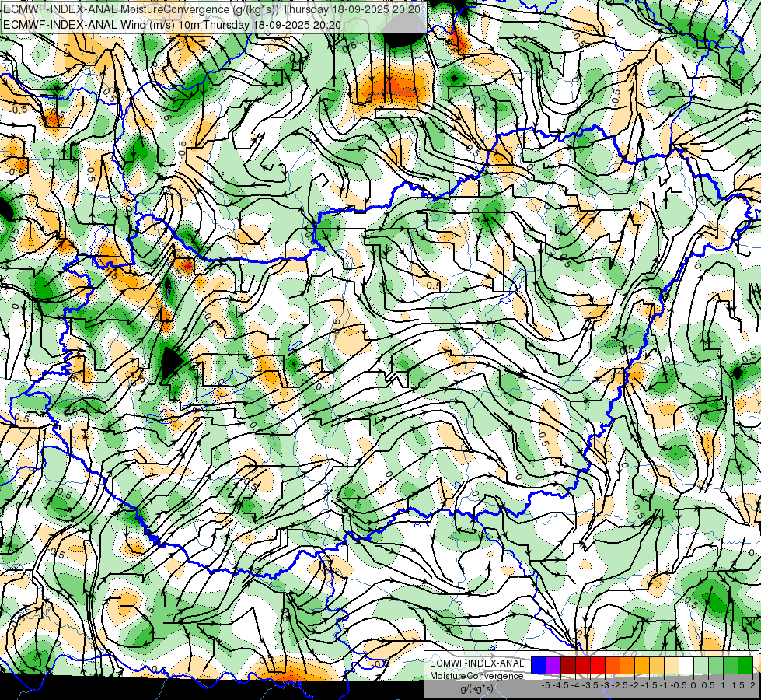The height and width of the screenshot is (700, 761).
Task: Pick the bright red swatch between -3.5 and -3
Action: (598, 666)
